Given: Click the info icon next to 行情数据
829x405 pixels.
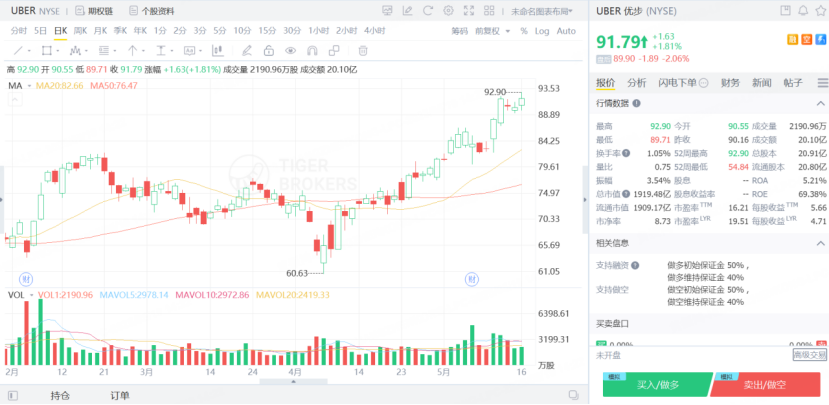Looking at the screenshot, I should coord(637,104).
